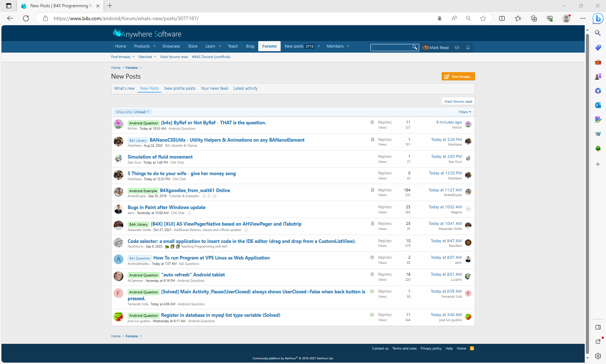Click the orange Post thread button
Viewport: 606px width, 364px height.
pos(458,76)
